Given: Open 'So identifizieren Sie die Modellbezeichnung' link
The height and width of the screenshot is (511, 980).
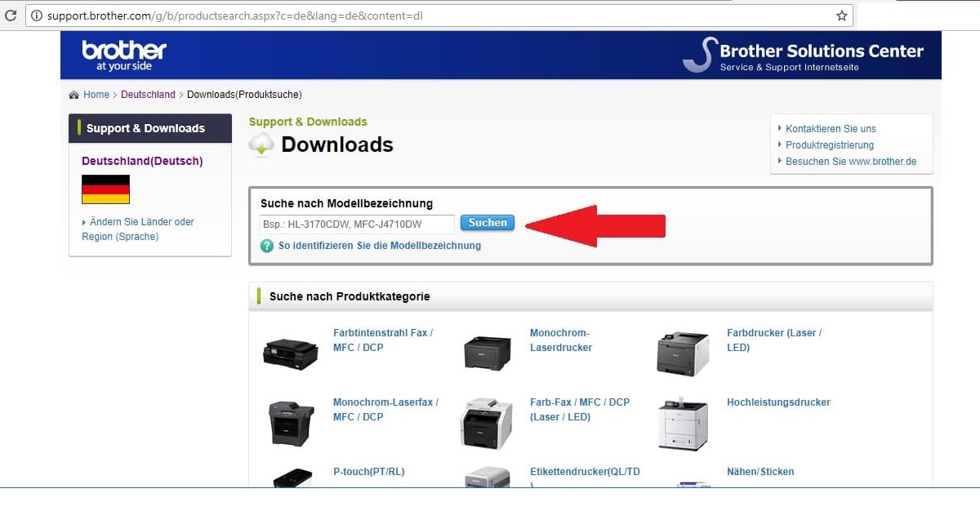Looking at the screenshot, I should point(380,246).
